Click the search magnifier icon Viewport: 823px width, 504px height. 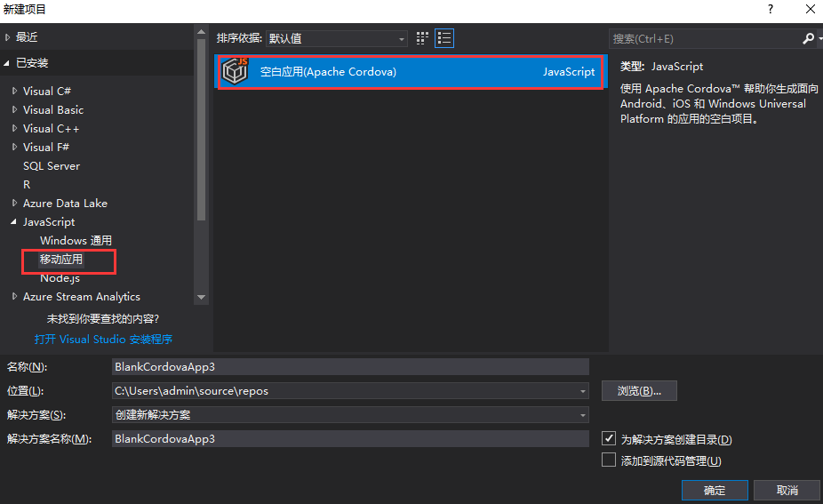pos(807,39)
